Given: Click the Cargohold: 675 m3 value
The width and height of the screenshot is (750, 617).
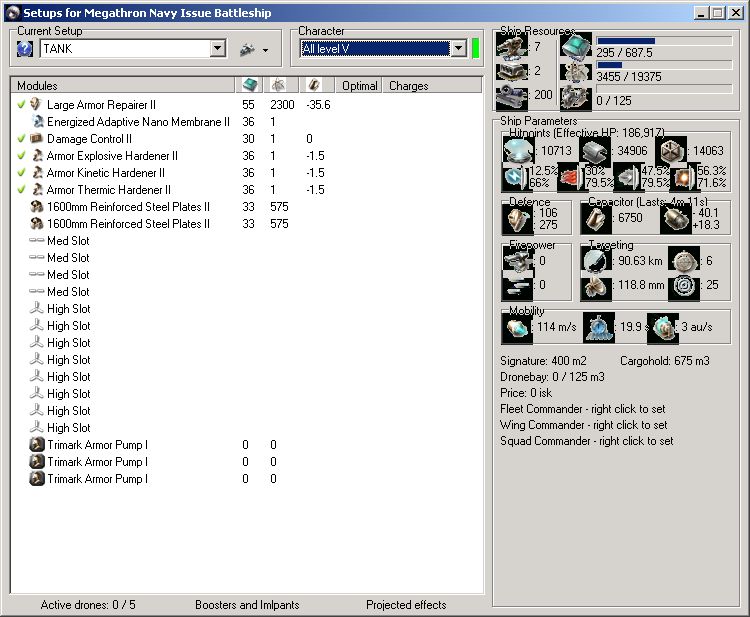Looking at the screenshot, I should pyautogui.click(x=665, y=361).
